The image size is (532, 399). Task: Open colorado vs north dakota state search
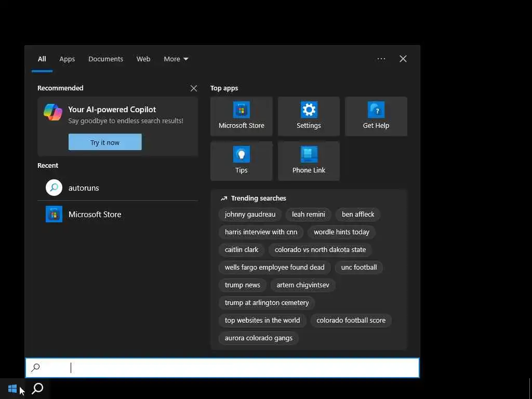(x=320, y=250)
